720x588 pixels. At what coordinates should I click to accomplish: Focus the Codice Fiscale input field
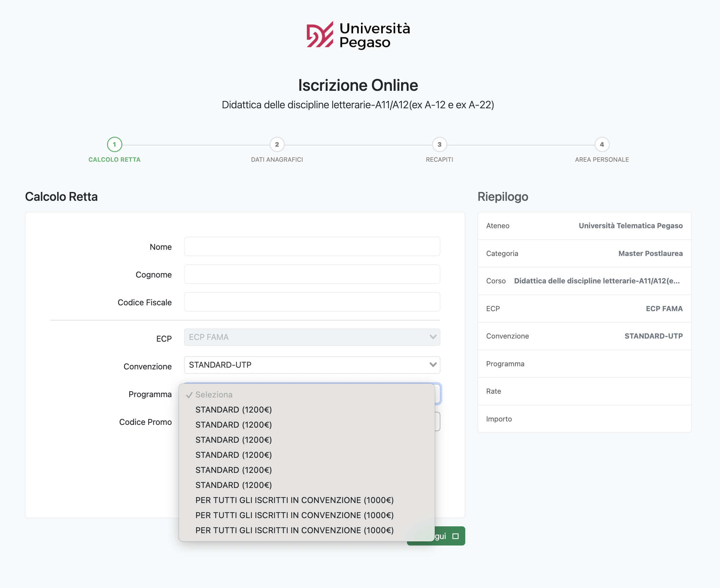click(312, 302)
